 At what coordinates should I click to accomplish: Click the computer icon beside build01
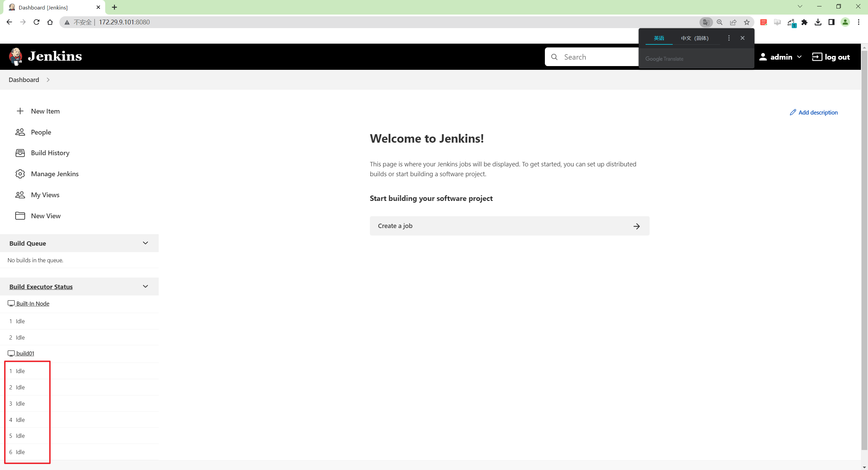point(11,353)
